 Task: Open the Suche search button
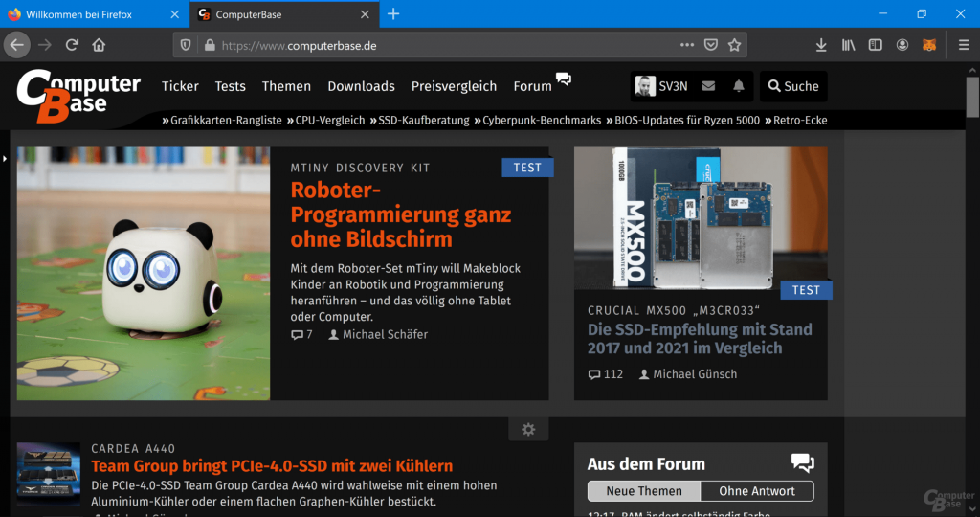793,86
